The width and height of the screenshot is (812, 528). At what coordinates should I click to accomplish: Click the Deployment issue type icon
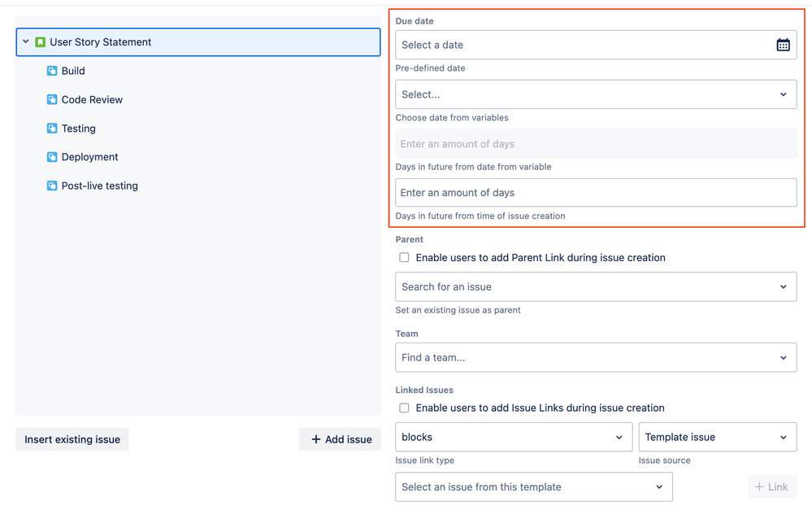click(x=50, y=156)
